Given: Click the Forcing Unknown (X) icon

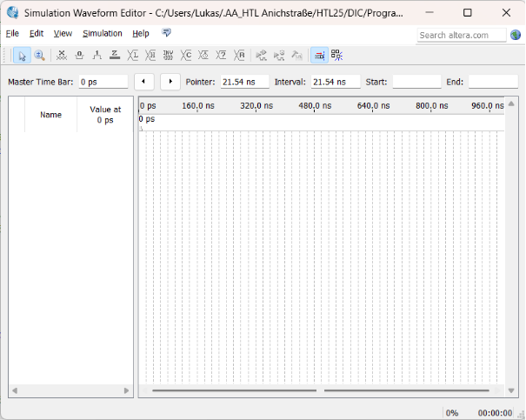Looking at the screenshot, I should [62, 55].
